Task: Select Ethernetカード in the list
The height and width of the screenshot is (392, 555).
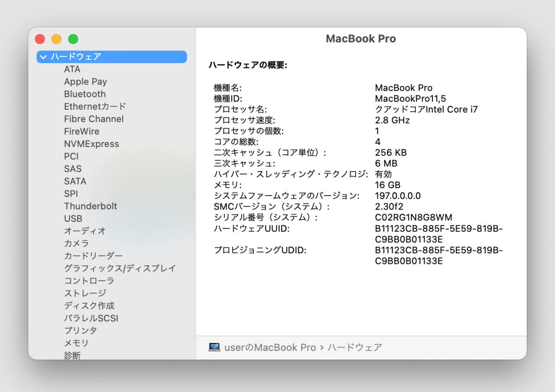Action: click(95, 107)
